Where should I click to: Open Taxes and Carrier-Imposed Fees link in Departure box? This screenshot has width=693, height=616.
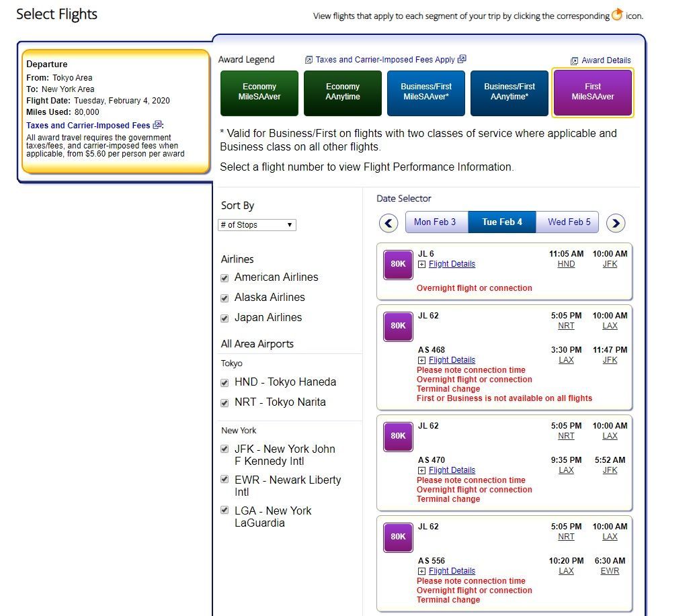pyautogui.click(x=88, y=126)
